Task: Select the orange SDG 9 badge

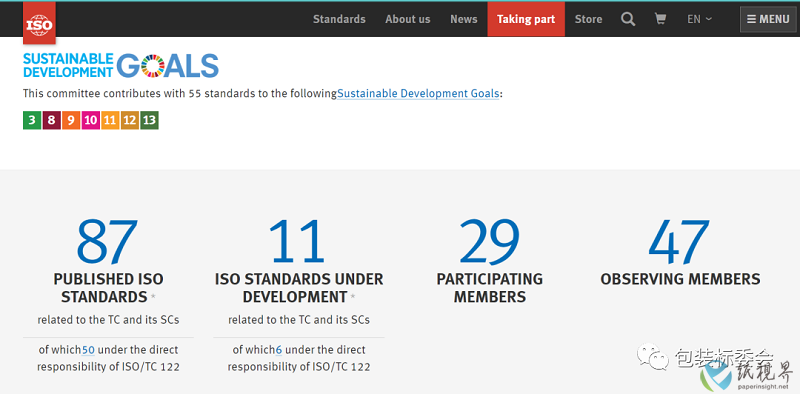Action: pos(71,120)
